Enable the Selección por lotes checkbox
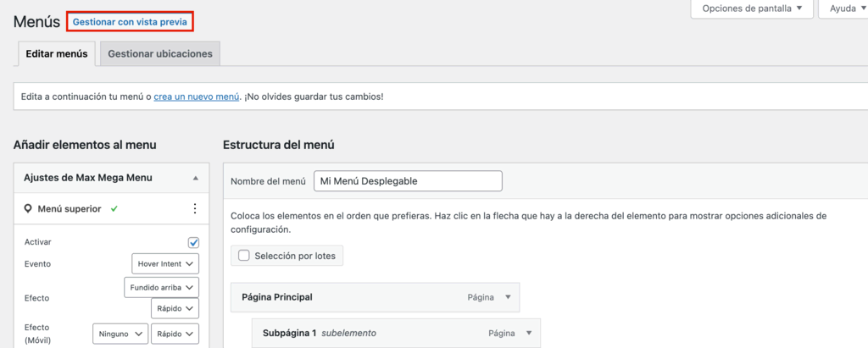Viewport: 868px width, 348px height. pyautogui.click(x=244, y=256)
